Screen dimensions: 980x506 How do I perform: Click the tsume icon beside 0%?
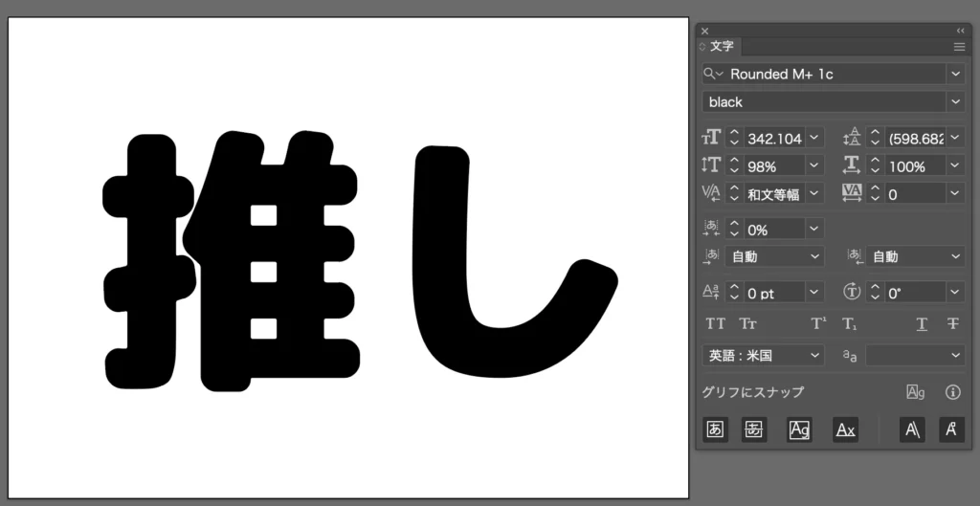pos(711,228)
